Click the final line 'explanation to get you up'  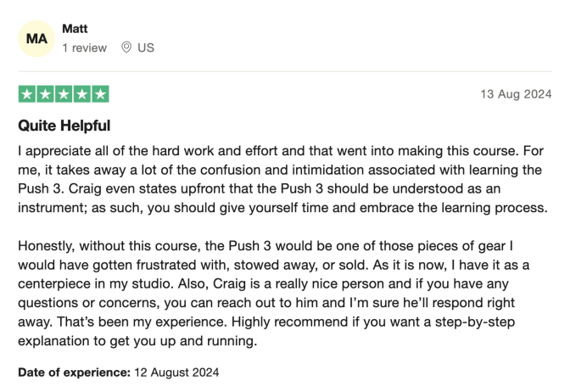(x=137, y=341)
